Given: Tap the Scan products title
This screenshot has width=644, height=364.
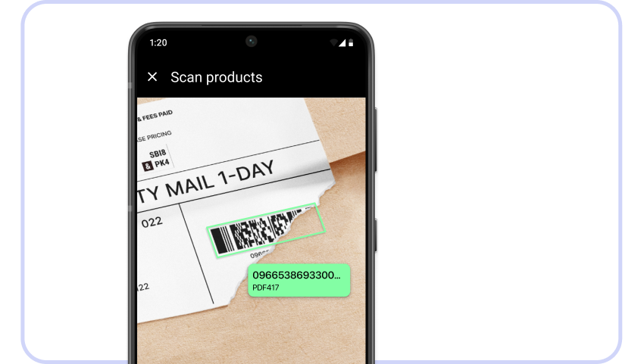Looking at the screenshot, I should click(x=217, y=77).
